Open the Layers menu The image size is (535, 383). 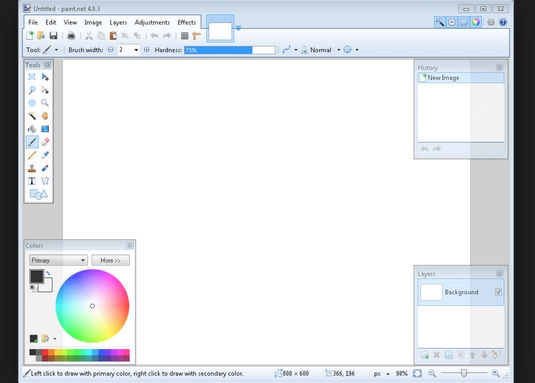(x=118, y=23)
